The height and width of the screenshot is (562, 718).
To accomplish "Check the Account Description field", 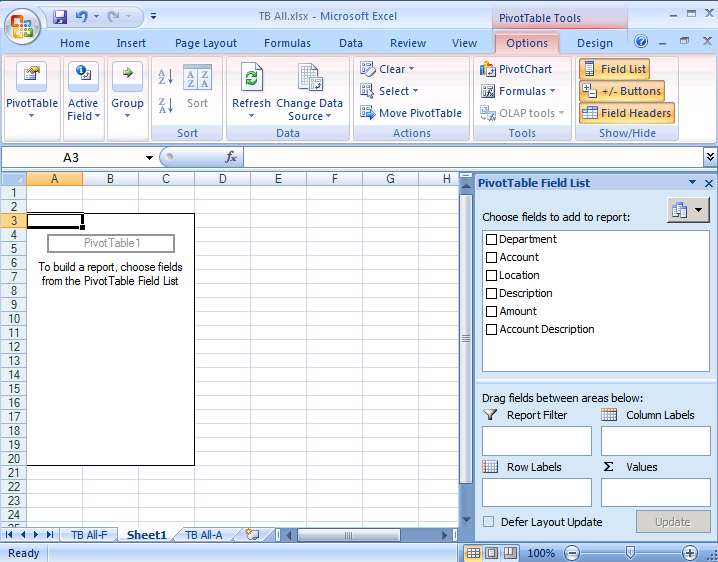I will pyautogui.click(x=491, y=329).
